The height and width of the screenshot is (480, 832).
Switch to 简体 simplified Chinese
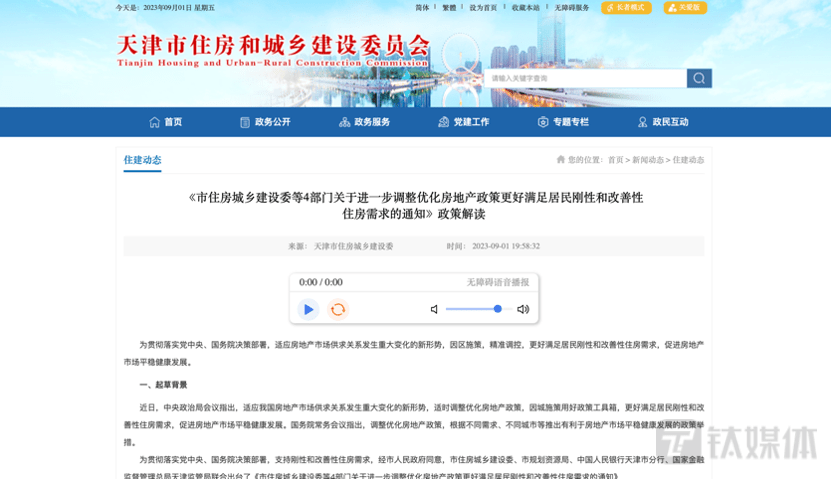click(422, 8)
